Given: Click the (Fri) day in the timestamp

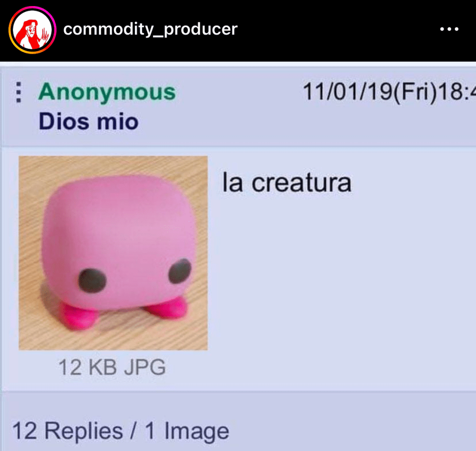Looking at the screenshot, I should [415, 92].
